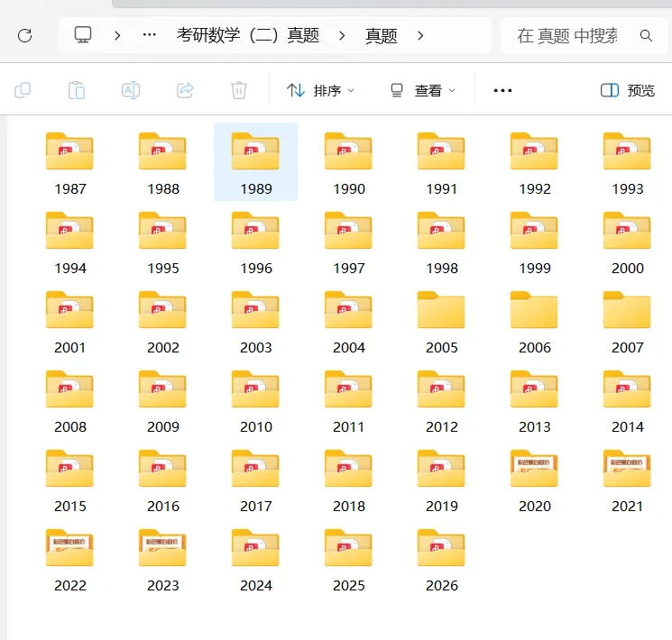Click the folder name 1995
Image resolution: width=672 pixels, height=640 pixels.
point(163,268)
